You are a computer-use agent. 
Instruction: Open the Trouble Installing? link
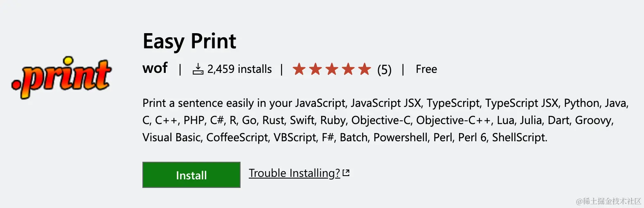pos(294,173)
